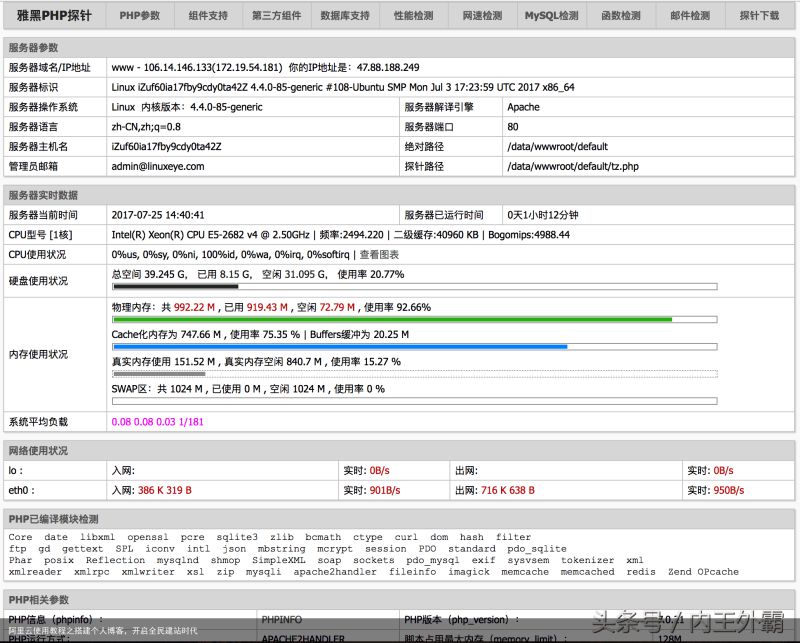Click the sqlite3 module name
Screen dimensions: 800x643
click(x=237, y=537)
